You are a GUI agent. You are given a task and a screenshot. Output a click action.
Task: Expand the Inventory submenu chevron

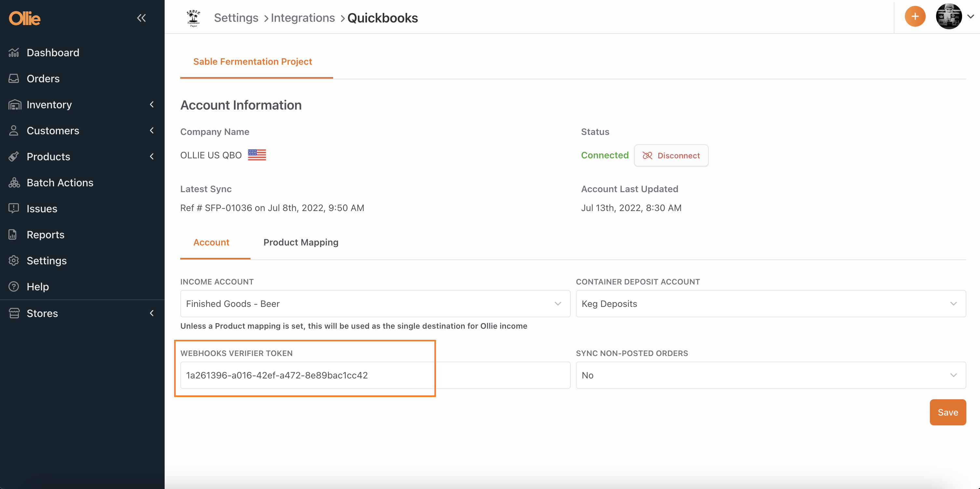152,105
